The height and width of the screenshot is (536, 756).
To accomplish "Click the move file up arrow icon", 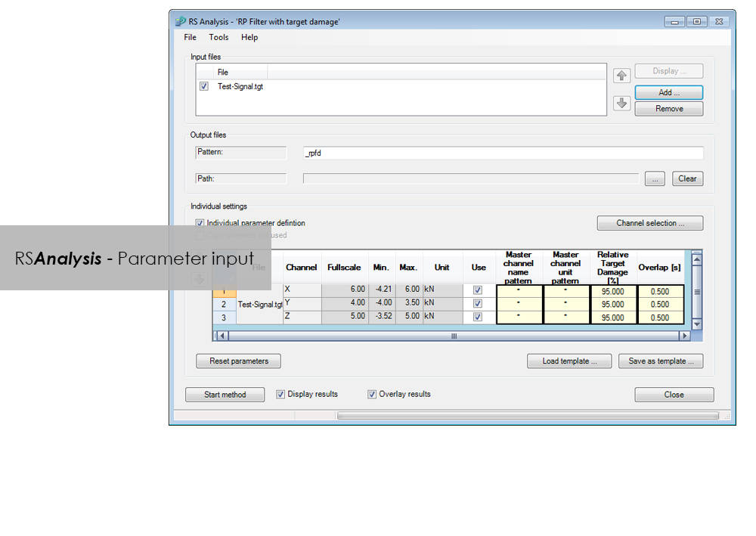I will [621, 76].
